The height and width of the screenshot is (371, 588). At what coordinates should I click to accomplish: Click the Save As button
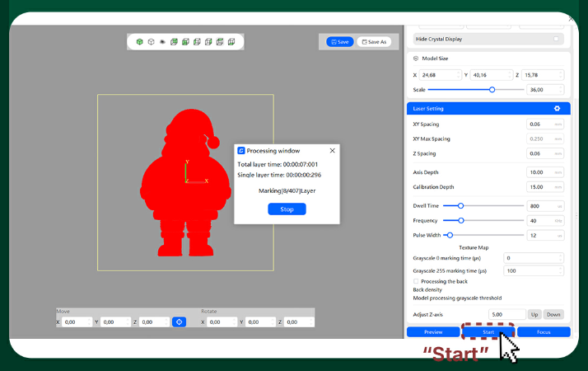click(x=373, y=42)
